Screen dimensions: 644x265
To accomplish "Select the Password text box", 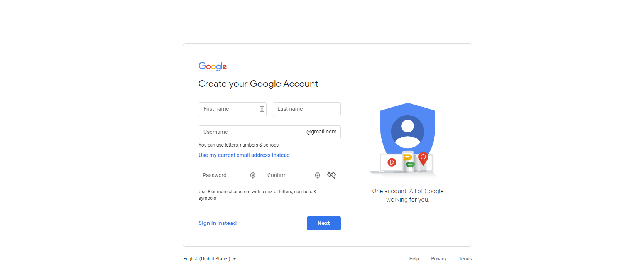I will [224, 176].
